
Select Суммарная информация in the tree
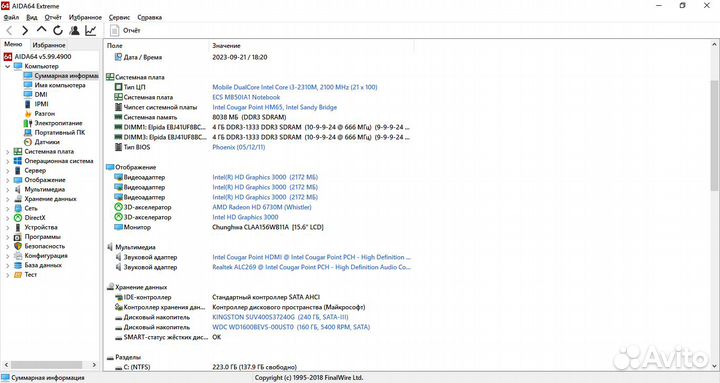pos(61,76)
